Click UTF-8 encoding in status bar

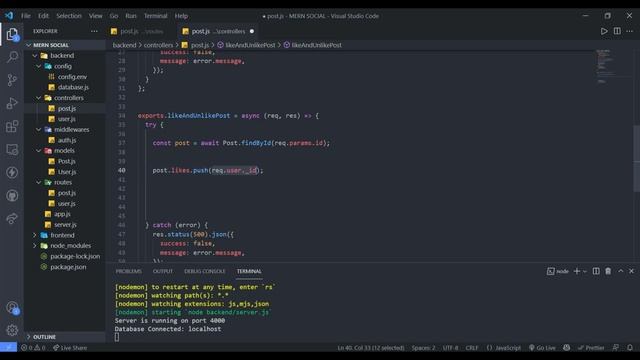click(451, 347)
